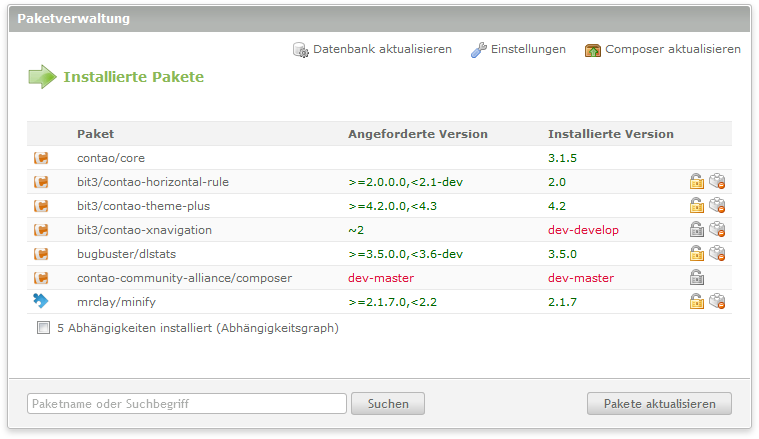Click Datenbank aktualisieren link
759x439 pixels.
382,49
